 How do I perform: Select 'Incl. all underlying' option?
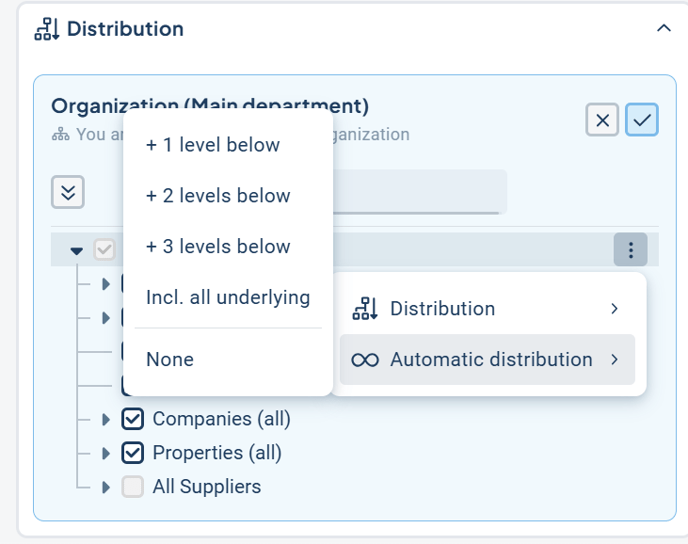coord(228,297)
